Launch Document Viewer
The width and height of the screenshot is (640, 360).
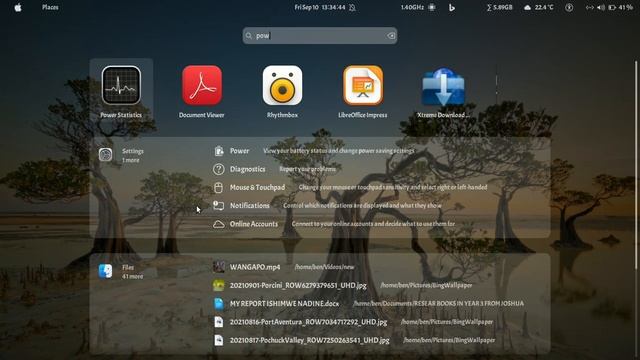202,92
